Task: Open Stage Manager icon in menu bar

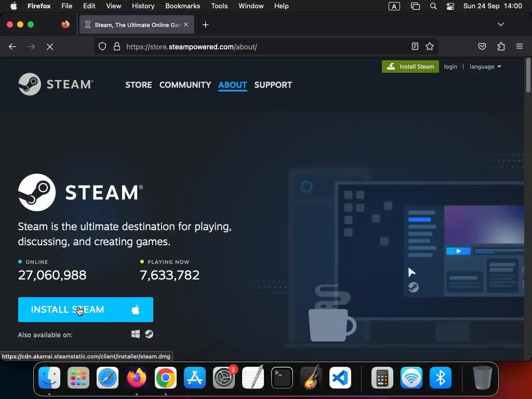Action: (x=415, y=6)
